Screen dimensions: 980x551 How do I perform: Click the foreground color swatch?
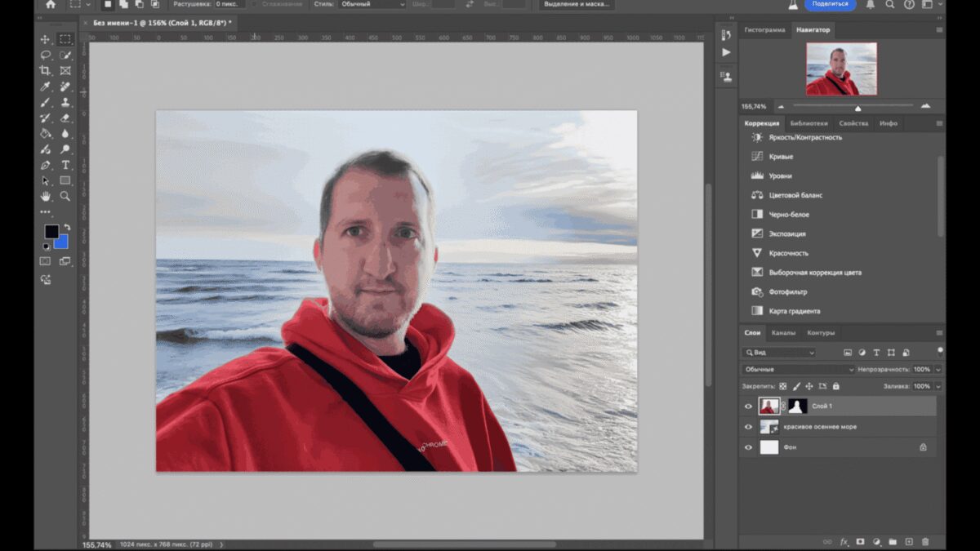pyautogui.click(x=51, y=232)
